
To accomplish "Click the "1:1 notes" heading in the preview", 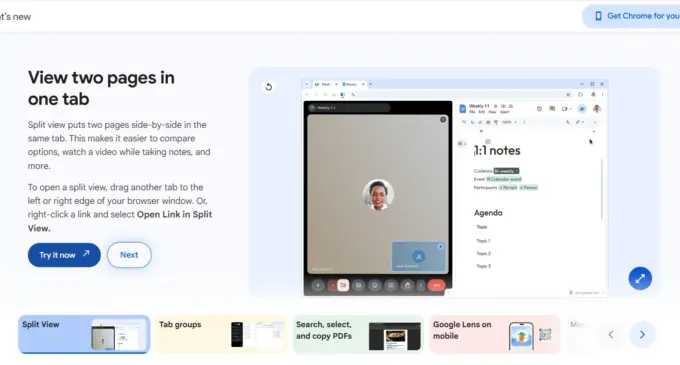I will (497, 150).
